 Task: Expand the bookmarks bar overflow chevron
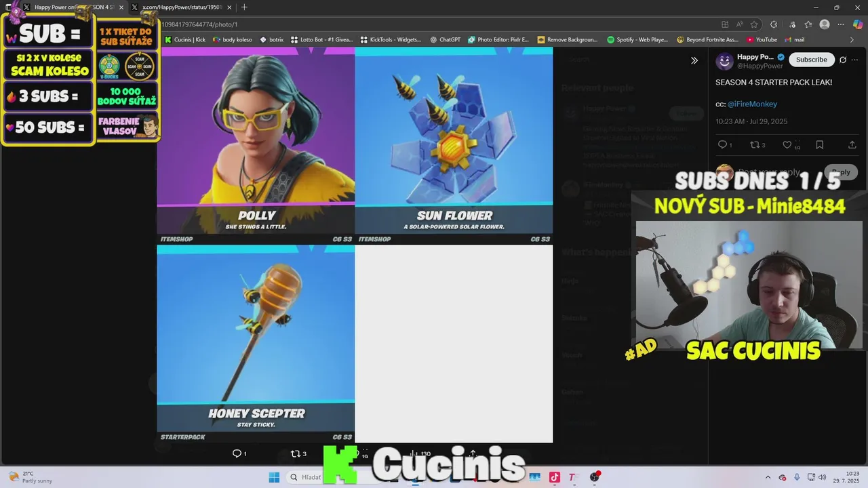[x=852, y=39]
